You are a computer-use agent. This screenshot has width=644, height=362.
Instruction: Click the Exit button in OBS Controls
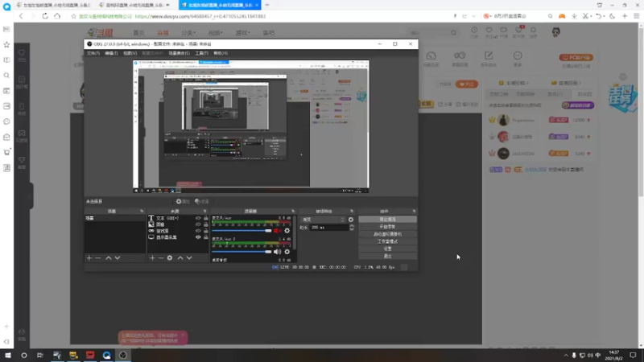(x=387, y=256)
